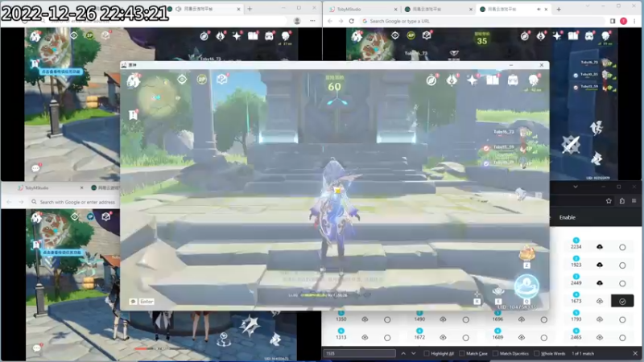Select the radio button for row 2449
Screen dimensions: 644x362
pyautogui.click(x=622, y=283)
